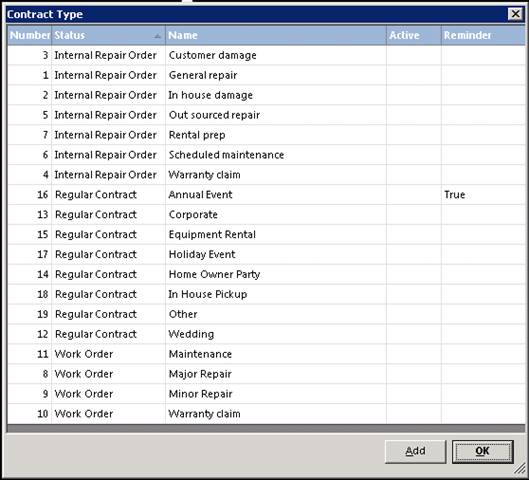The width and height of the screenshot is (529, 480).
Task: Select Work Order Warranty claim row
Action: click(x=267, y=414)
